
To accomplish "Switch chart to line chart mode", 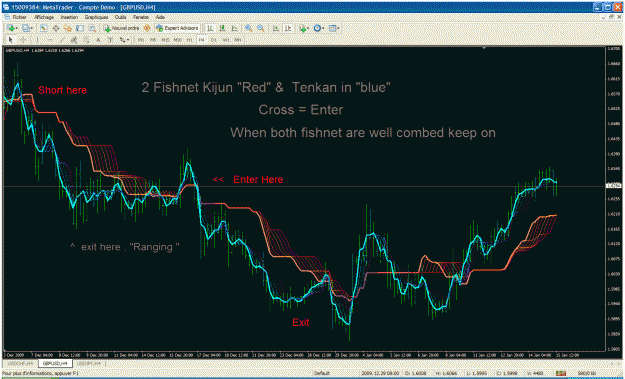I will pos(234,28).
